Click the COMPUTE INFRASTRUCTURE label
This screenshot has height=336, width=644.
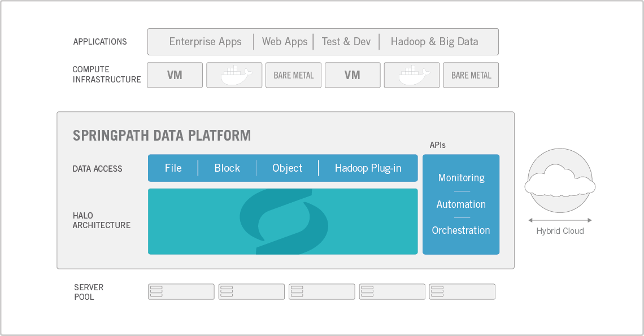coord(106,75)
